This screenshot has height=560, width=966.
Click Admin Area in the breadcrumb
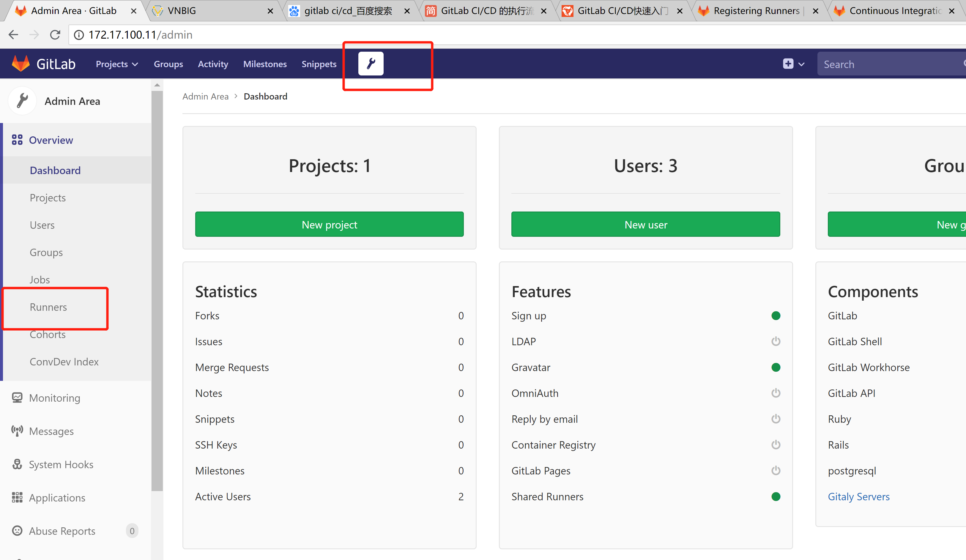point(205,96)
